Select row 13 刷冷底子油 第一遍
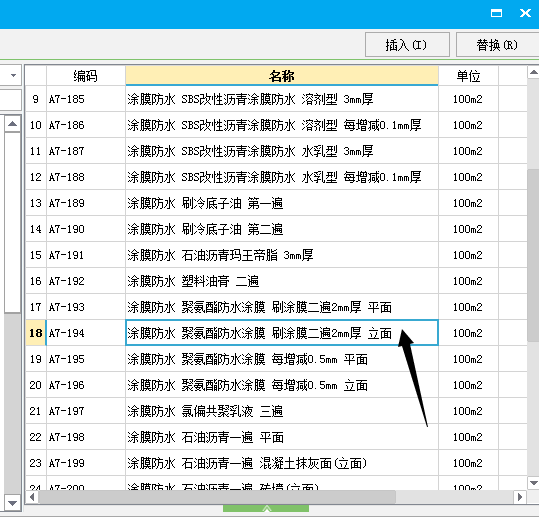 coord(276,203)
